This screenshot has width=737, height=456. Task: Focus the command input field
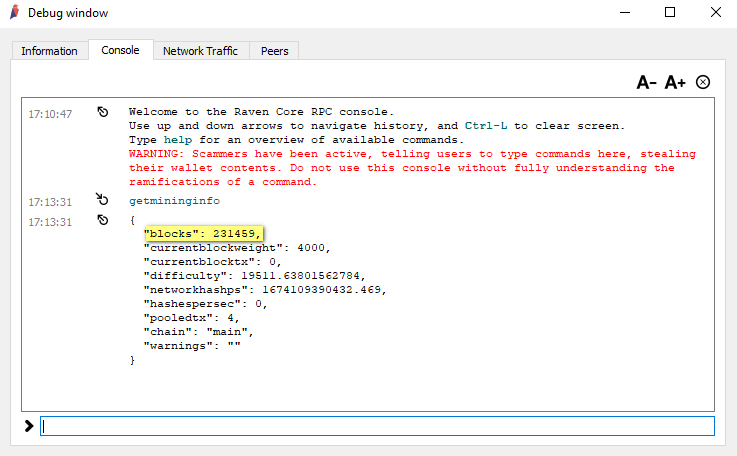(x=377, y=427)
